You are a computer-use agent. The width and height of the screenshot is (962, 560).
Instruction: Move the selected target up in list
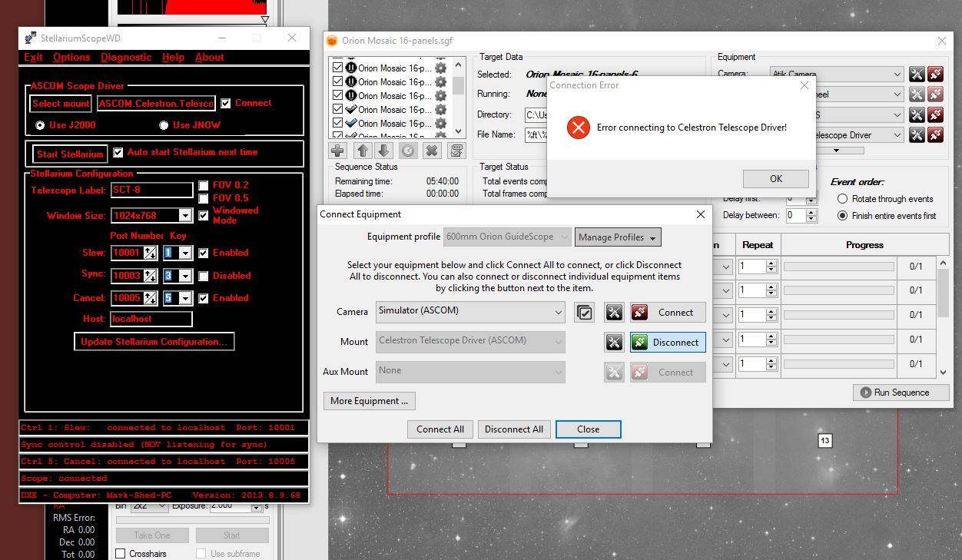click(363, 151)
